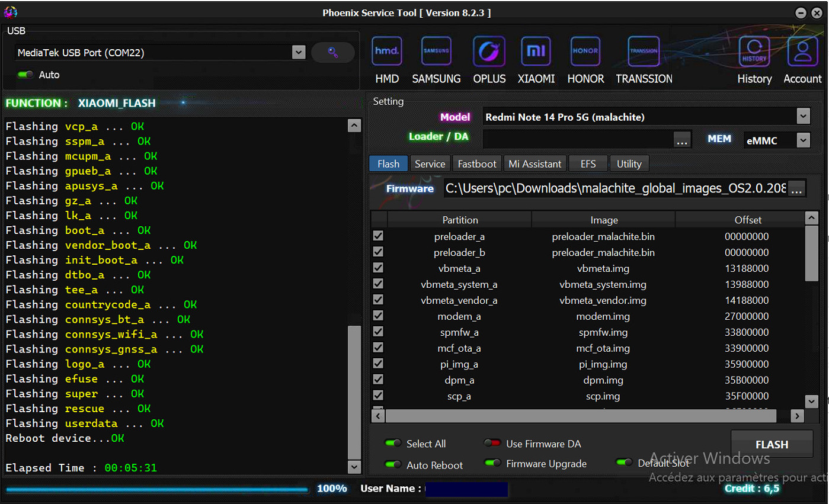Toggle the Auto port detection switch
Screen dimensions: 829x504
pyautogui.click(x=25, y=75)
